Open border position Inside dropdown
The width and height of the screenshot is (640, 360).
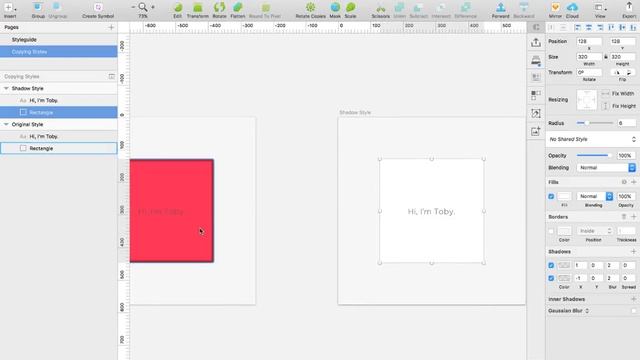coord(594,231)
